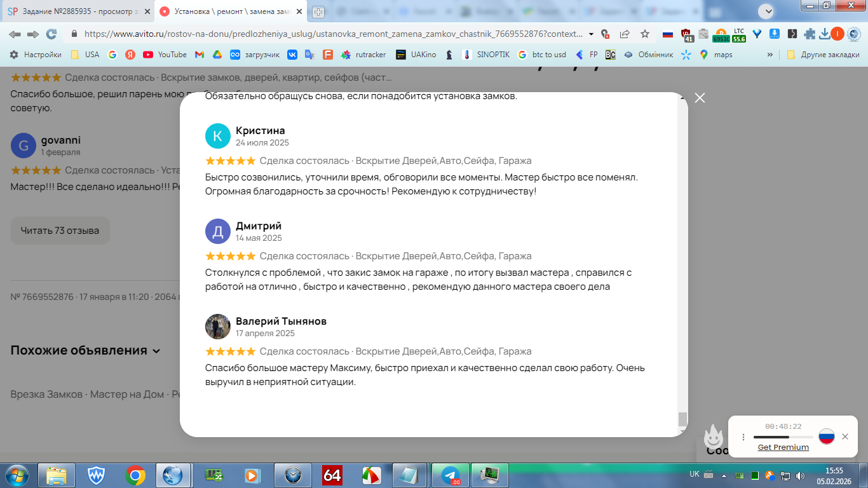868x488 pixels.
Task: Click Кристина's avatar icon
Action: [x=217, y=136]
